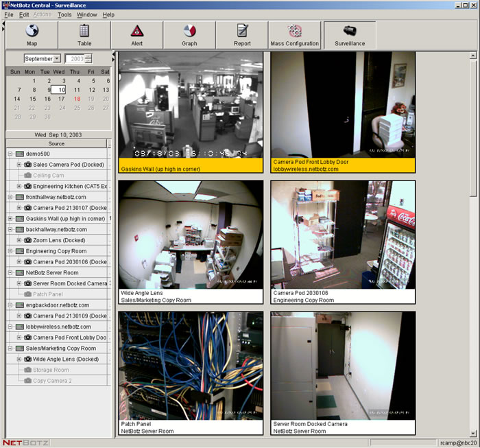Select the Patch Panel camera thumbnail
Viewport: 480px width, 448px height.
pos(190,372)
